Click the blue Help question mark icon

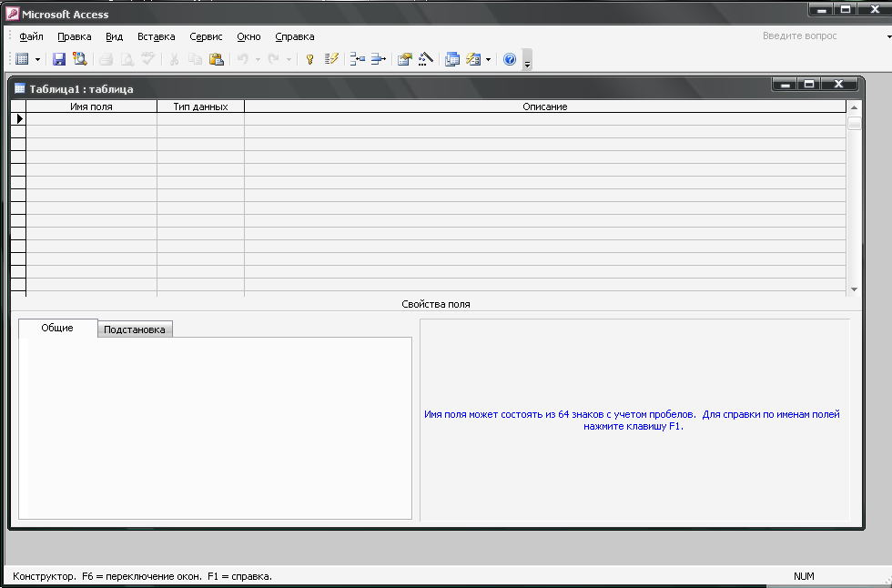click(x=510, y=59)
